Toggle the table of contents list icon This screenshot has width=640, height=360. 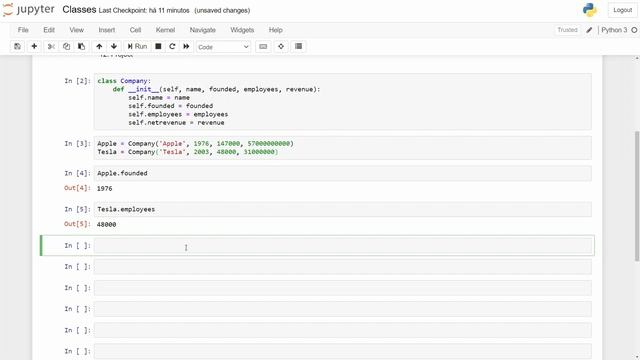click(298, 47)
